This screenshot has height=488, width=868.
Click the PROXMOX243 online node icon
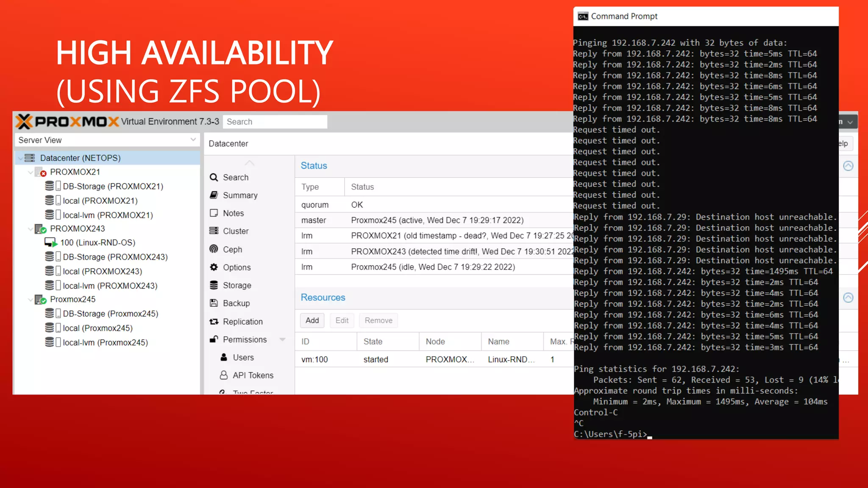[41, 229]
